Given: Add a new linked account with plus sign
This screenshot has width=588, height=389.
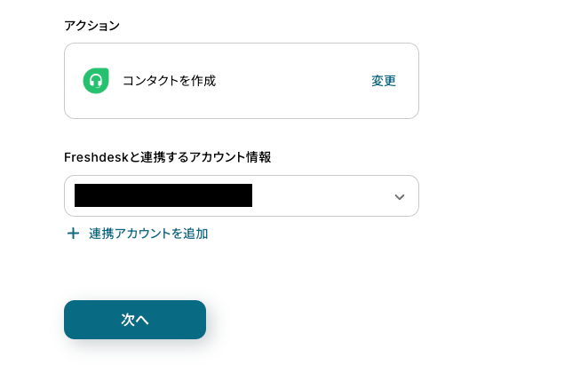Looking at the screenshot, I should (x=73, y=234).
